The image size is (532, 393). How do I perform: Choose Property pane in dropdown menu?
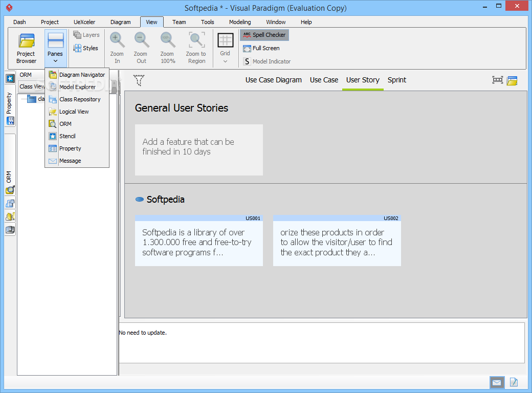coord(77,148)
